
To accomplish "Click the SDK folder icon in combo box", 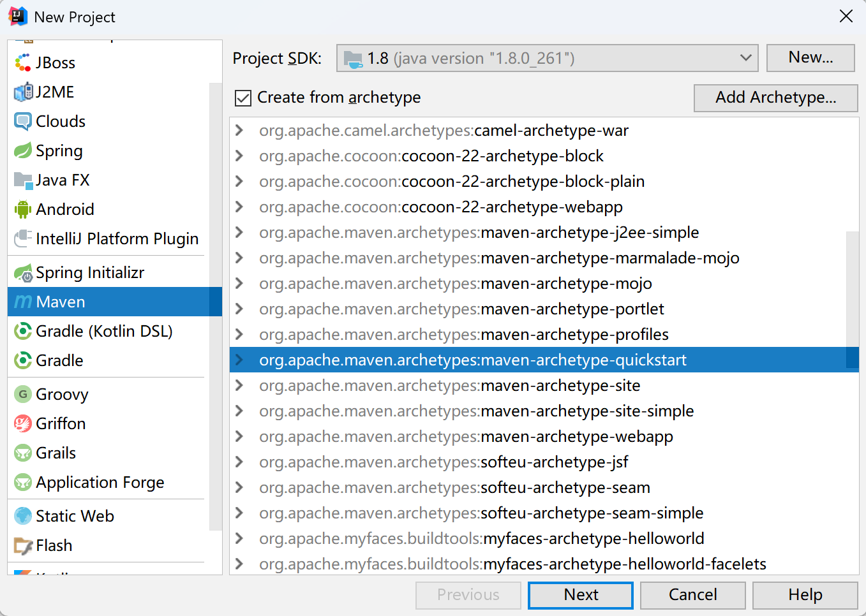I will coord(353,59).
